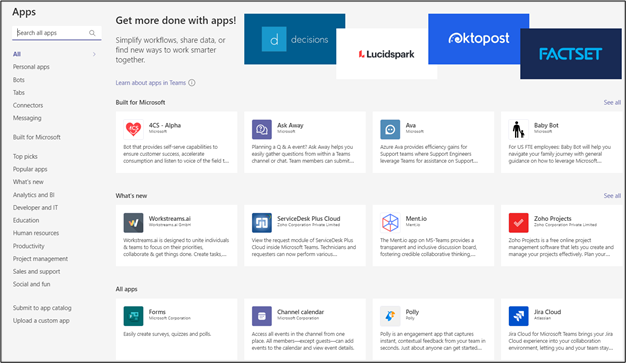See all Built for Microsoft apps

point(612,102)
